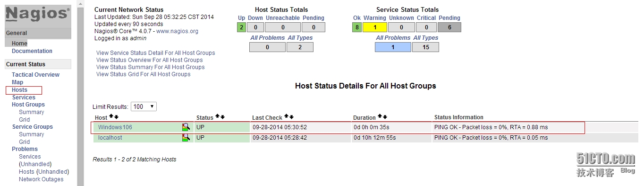This screenshot has height=186, width=644.
Task: Click service All Types count 15
Action: (425, 47)
